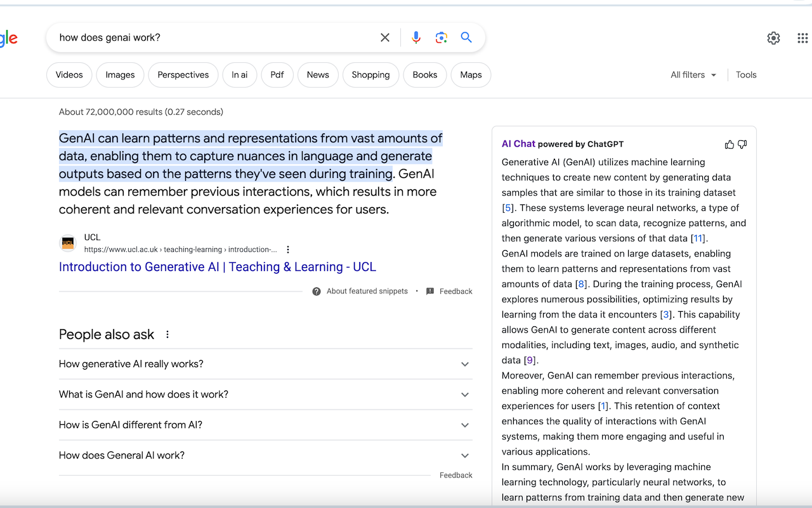Give the AI Chat answer a thumbs down
This screenshot has width=812, height=508.
point(742,144)
